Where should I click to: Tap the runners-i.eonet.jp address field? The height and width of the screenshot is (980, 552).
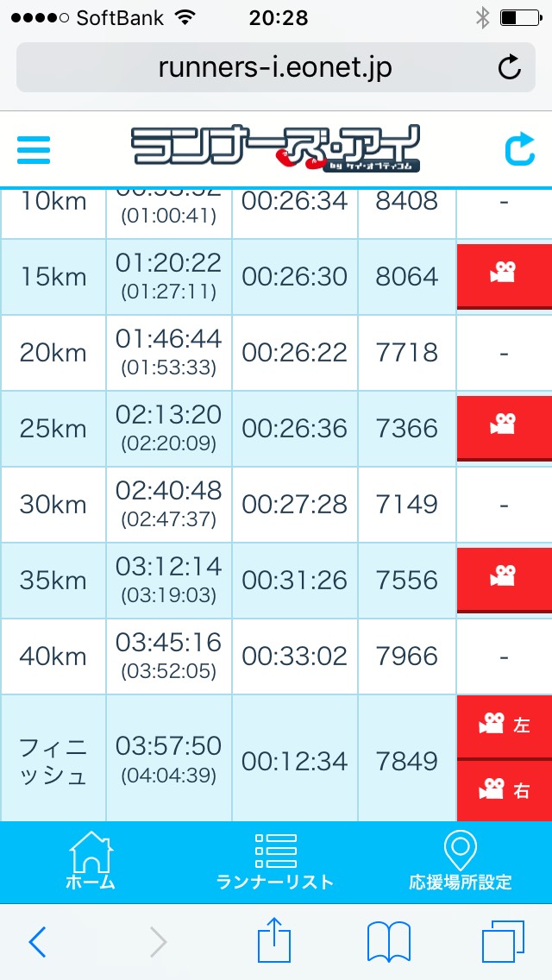coord(274,67)
